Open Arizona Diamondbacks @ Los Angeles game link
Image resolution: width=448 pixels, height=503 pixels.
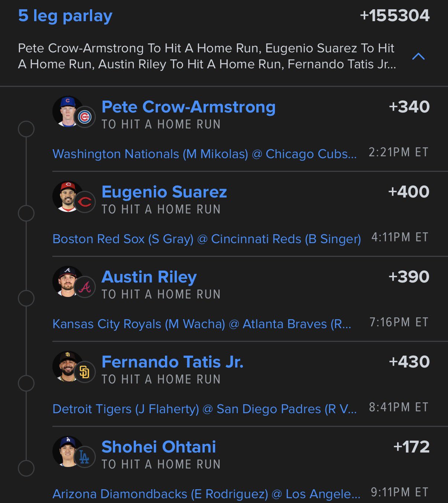206,494
